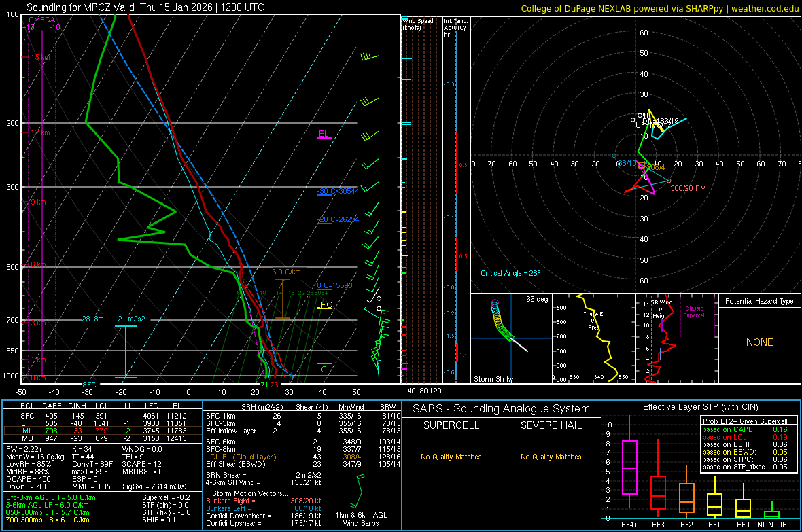
Task: Click the Bunkers Right storm motion line
Action: pos(264,501)
